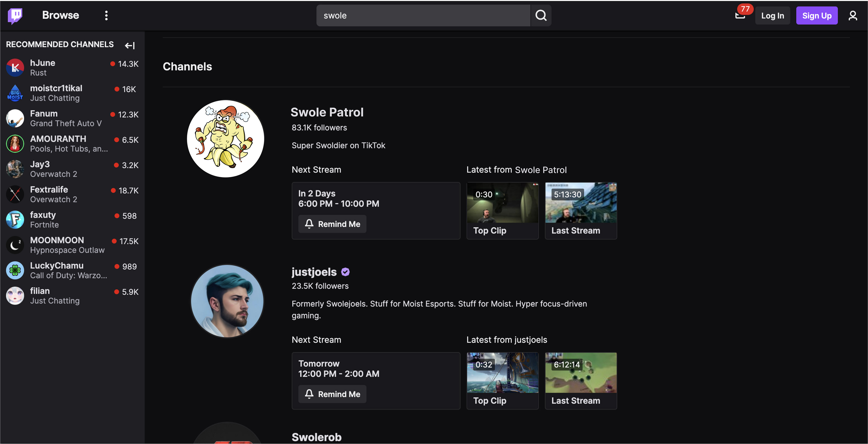Select hJune in recommended channels
This screenshot has width=868, height=444.
pyautogui.click(x=72, y=67)
